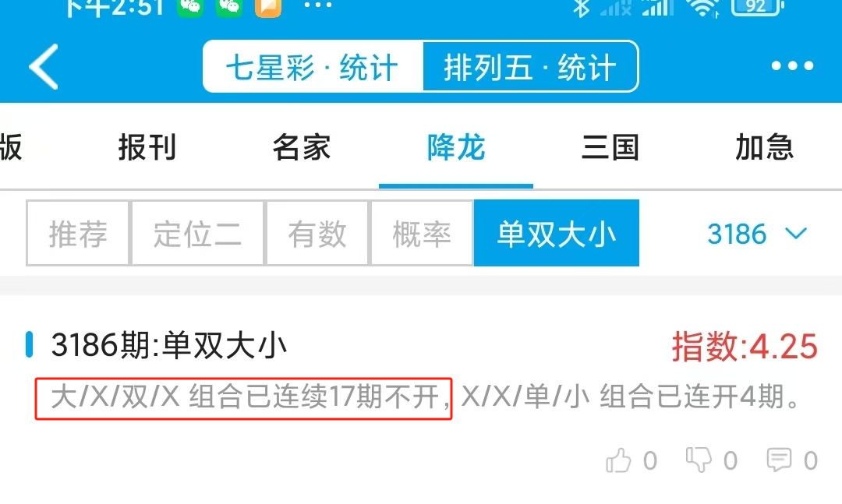Open the comment bubble icon

[779, 460]
